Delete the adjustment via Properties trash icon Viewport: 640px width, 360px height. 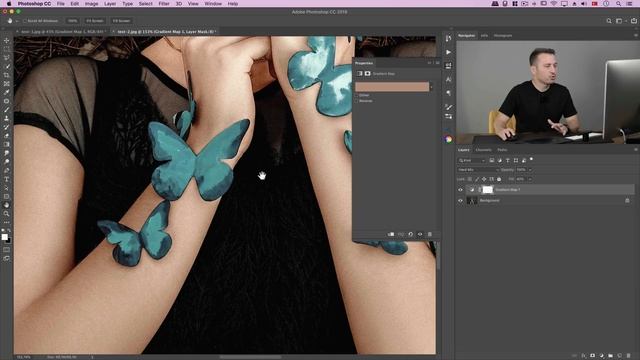[430, 234]
